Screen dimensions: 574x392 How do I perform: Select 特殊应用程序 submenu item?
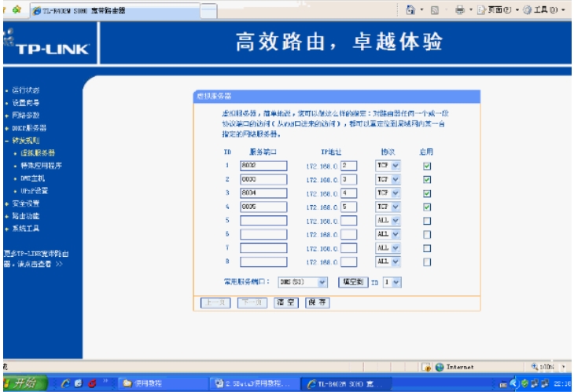point(41,166)
